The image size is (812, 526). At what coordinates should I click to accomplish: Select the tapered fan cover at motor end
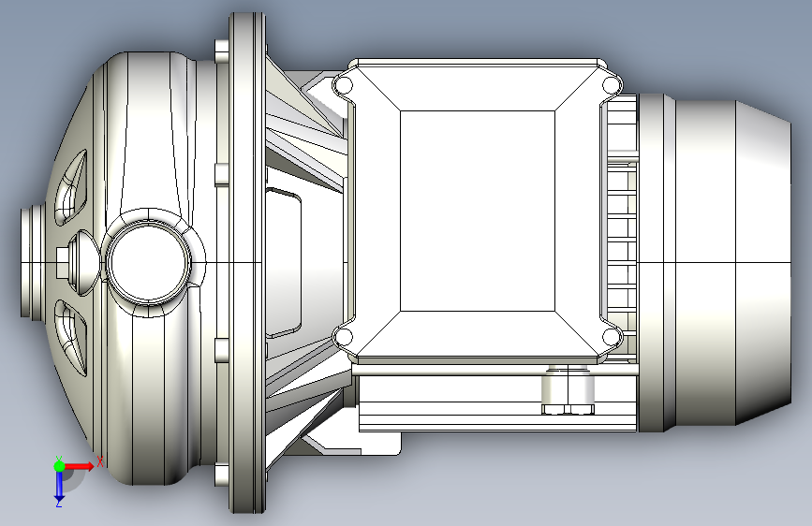(763, 263)
